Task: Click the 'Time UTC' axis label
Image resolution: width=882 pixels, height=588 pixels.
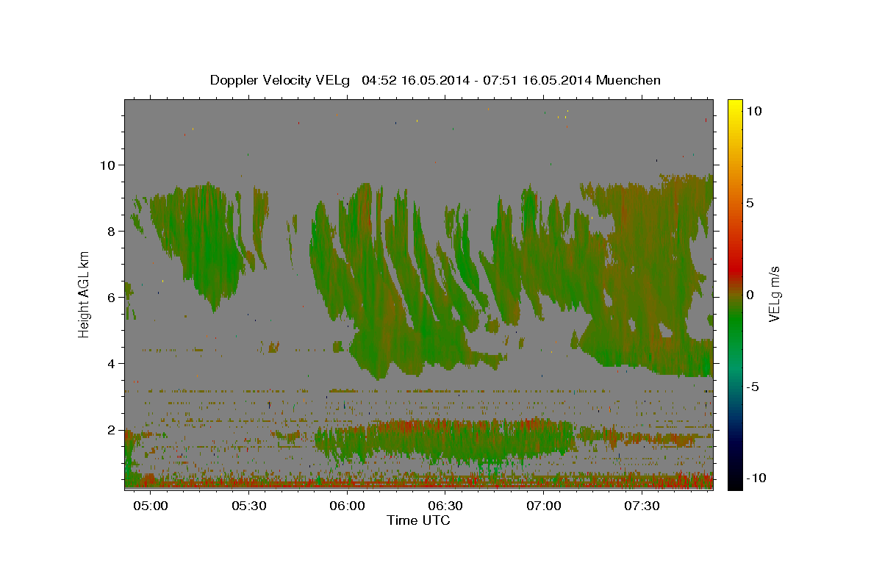Action: [418, 520]
